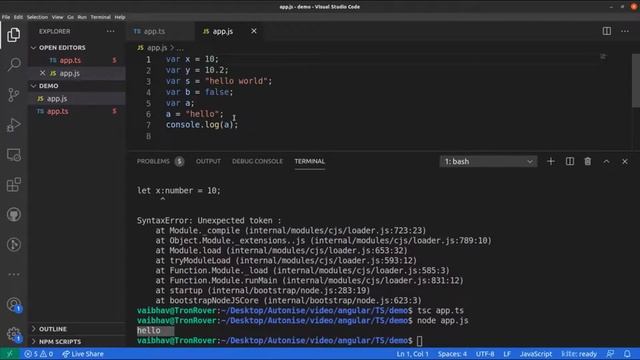This screenshot has width=640, height=360.
Task: Select the terminal dropdown 1: bash
Action: click(x=489, y=162)
